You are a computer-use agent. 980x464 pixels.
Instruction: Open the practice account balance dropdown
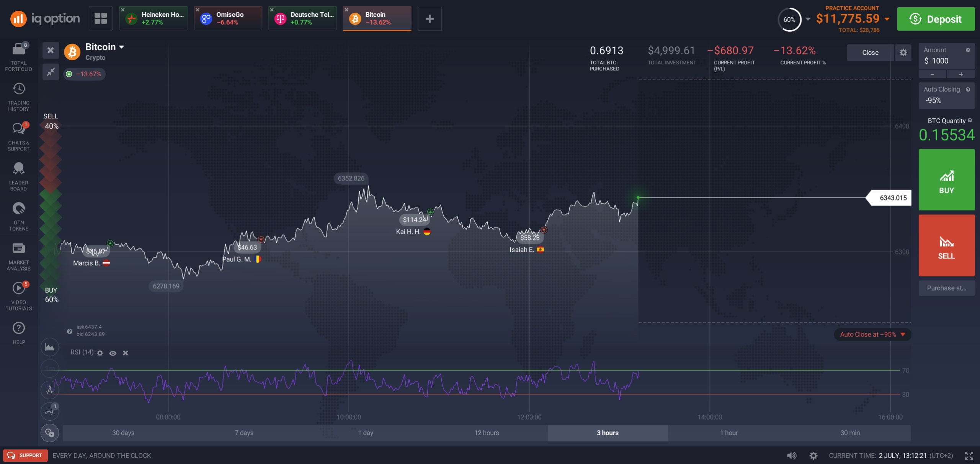(x=887, y=18)
